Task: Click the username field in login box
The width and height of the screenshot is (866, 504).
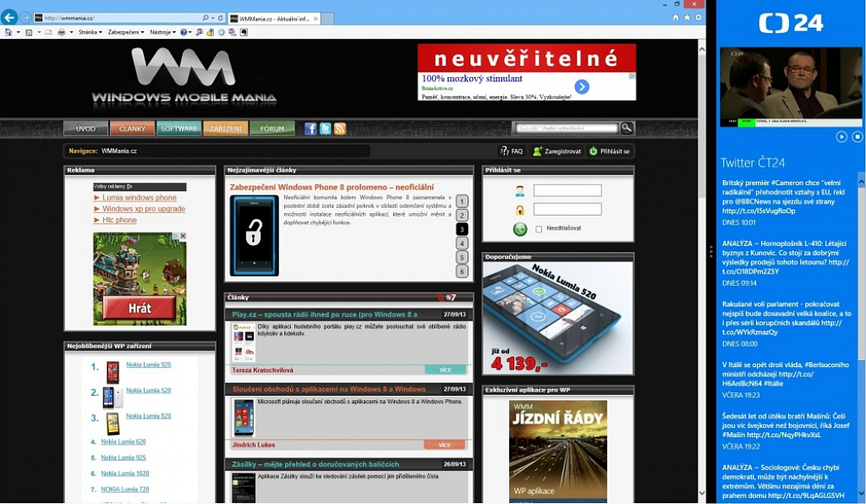Action: point(567,190)
